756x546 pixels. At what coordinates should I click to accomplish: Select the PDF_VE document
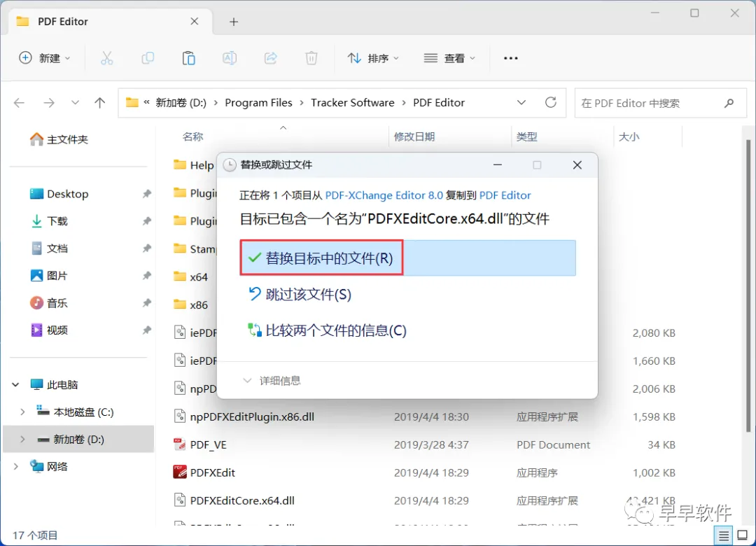tap(199, 444)
